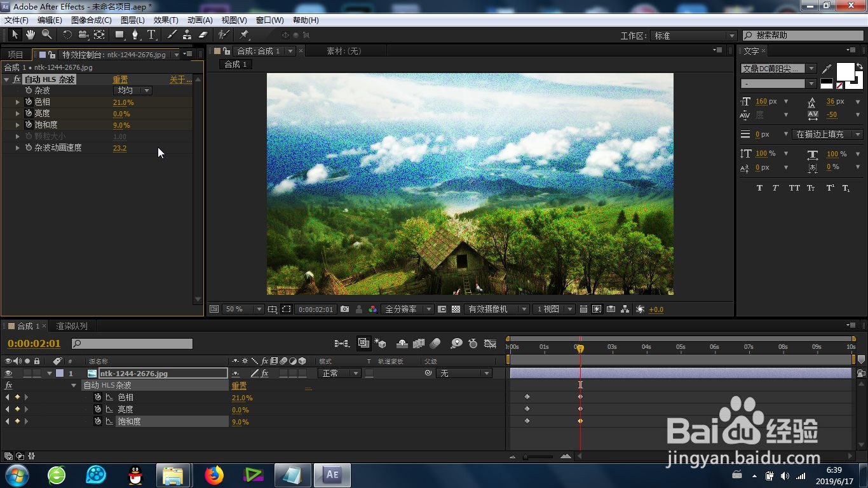Collapse the 自动 HLS 杂波 effect in timeline

(x=74, y=386)
